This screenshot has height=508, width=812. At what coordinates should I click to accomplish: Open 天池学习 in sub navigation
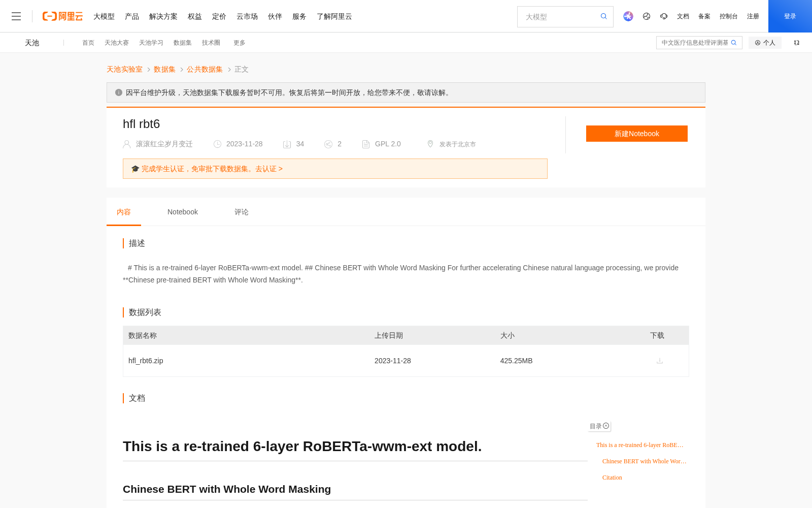click(x=151, y=43)
